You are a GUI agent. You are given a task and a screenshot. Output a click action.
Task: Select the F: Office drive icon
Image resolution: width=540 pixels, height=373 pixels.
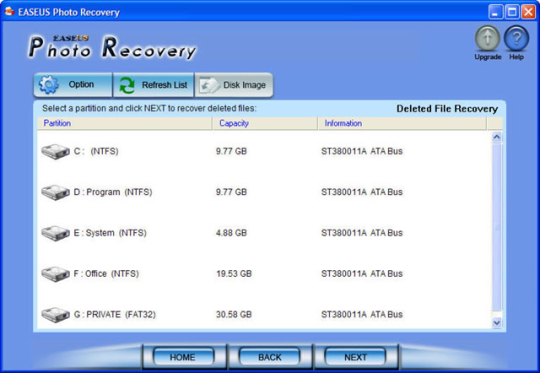(55, 274)
